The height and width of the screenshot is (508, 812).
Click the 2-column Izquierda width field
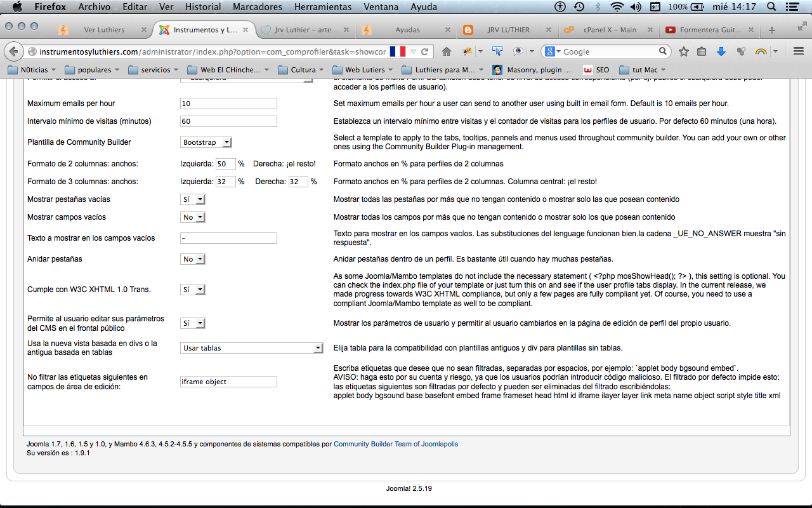click(226, 164)
